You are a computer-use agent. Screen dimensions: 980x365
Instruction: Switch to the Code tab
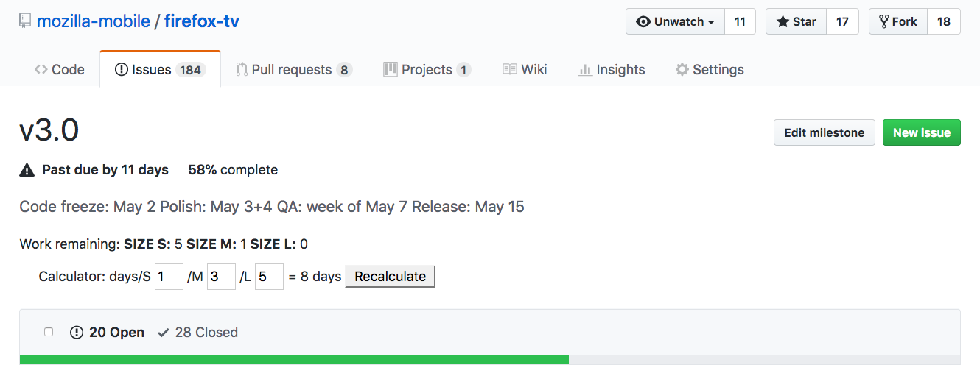(x=60, y=70)
